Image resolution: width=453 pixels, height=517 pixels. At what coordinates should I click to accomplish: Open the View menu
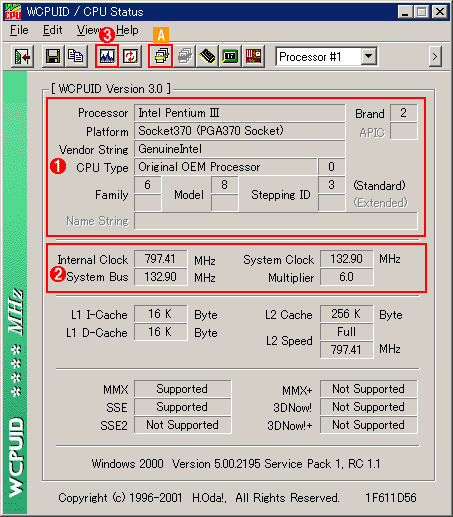point(88,30)
